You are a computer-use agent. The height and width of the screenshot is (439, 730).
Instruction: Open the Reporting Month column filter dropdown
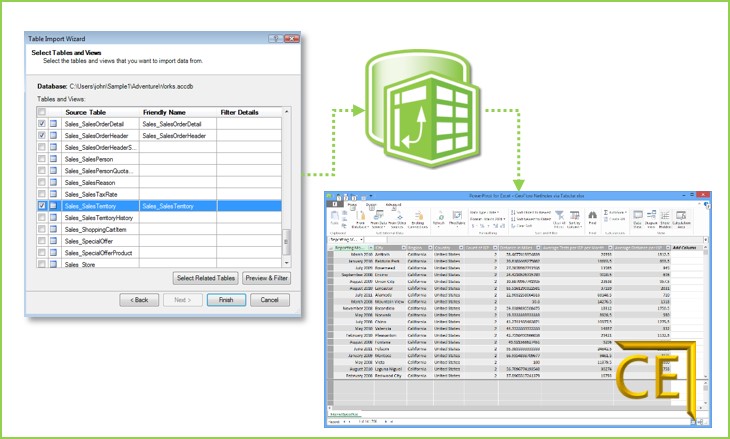click(x=371, y=248)
